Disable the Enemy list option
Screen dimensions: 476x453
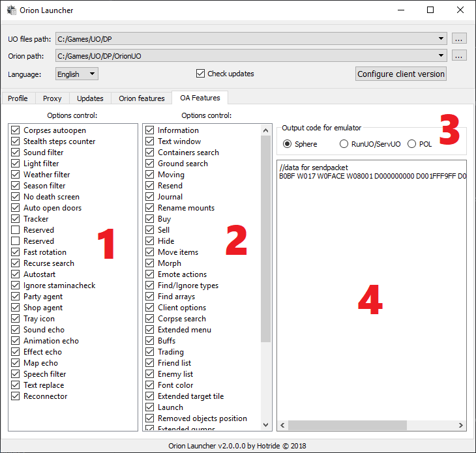click(x=150, y=374)
